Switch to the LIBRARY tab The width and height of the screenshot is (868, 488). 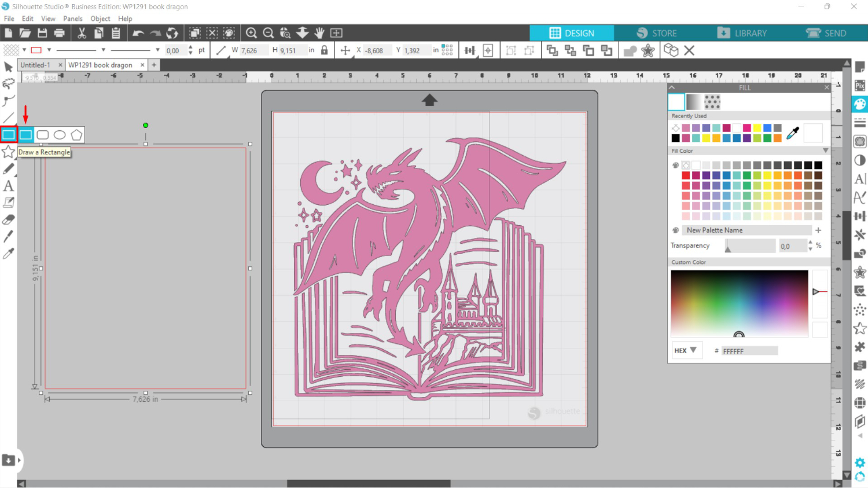point(742,33)
